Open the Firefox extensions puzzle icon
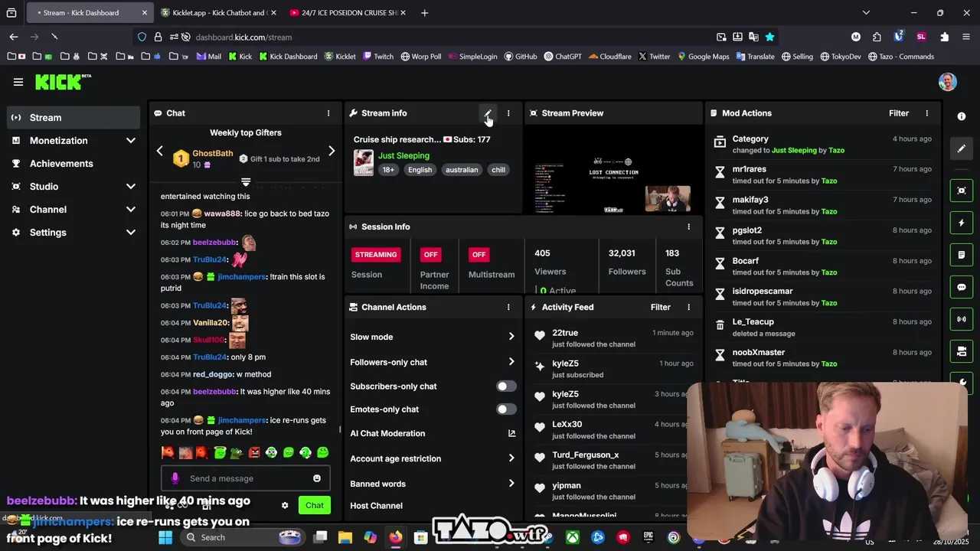This screenshot has width=980, height=551. click(944, 37)
